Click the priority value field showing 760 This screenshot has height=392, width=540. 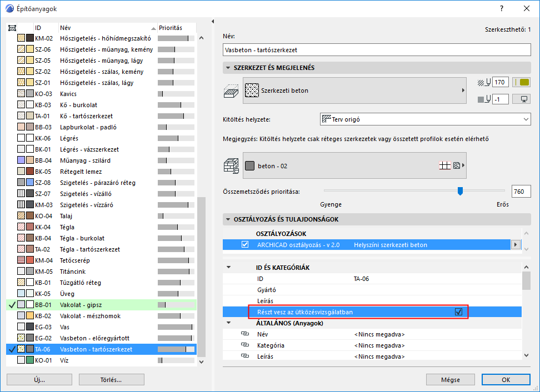pos(521,192)
